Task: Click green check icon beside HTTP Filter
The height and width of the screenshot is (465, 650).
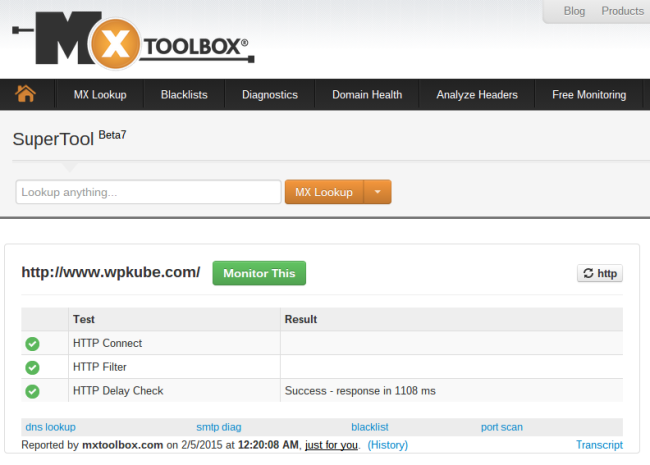Action: pos(32,367)
